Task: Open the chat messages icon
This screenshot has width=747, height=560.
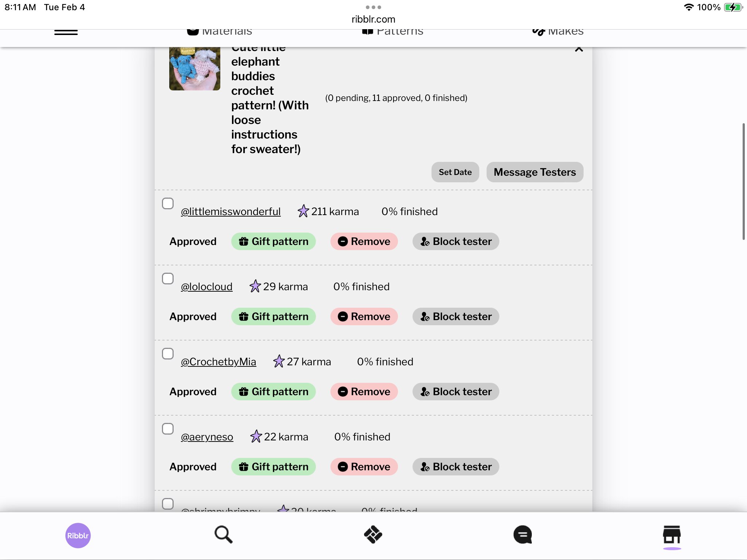Action: click(522, 535)
